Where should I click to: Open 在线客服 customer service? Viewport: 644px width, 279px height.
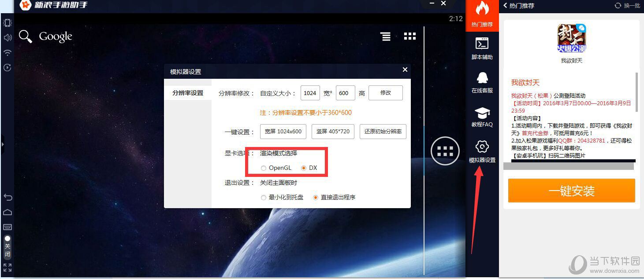click(482, 81)
